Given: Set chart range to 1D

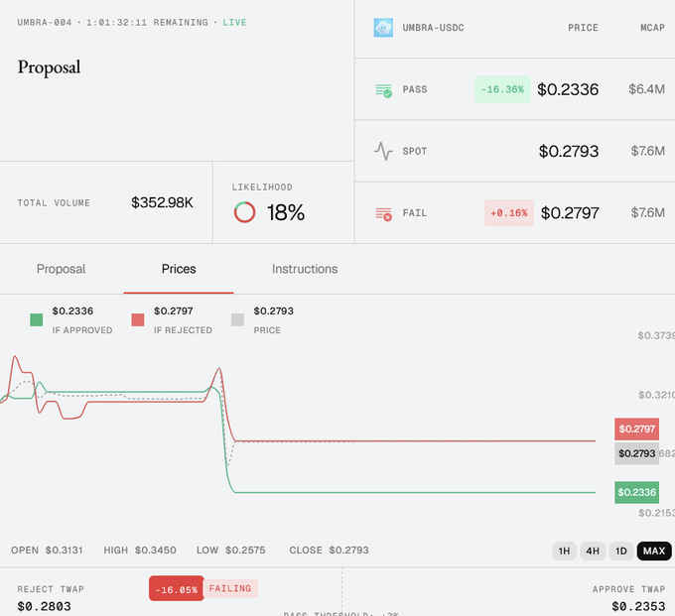Looking at the screenshot, I should [x=621, y=552].
